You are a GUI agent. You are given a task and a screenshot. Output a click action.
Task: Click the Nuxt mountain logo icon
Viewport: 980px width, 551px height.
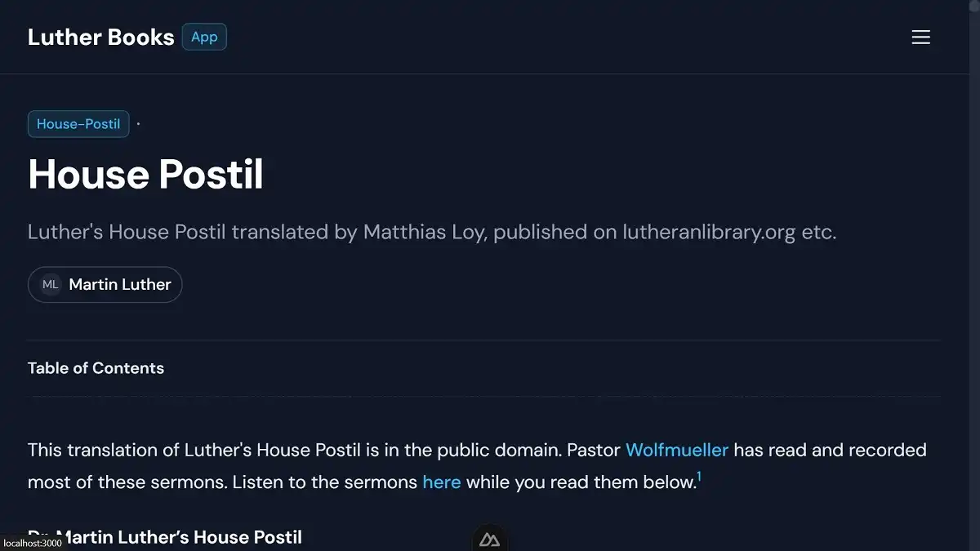488,539
